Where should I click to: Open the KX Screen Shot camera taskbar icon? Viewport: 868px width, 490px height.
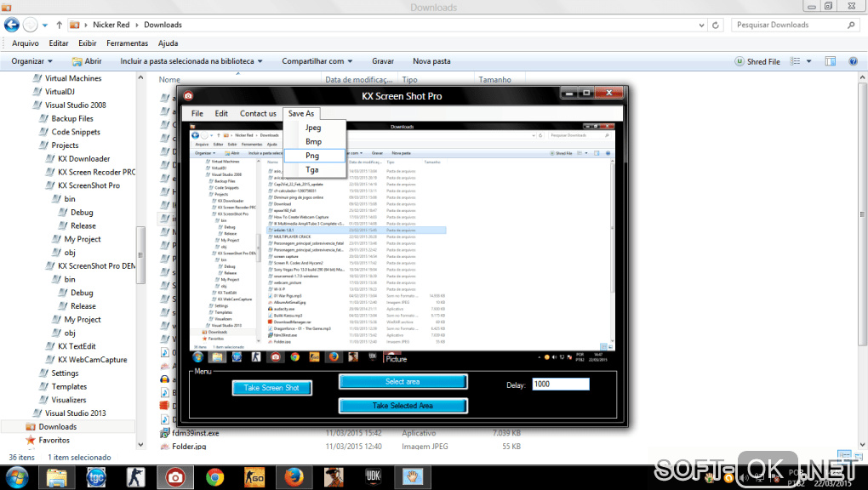coord(175,476)
